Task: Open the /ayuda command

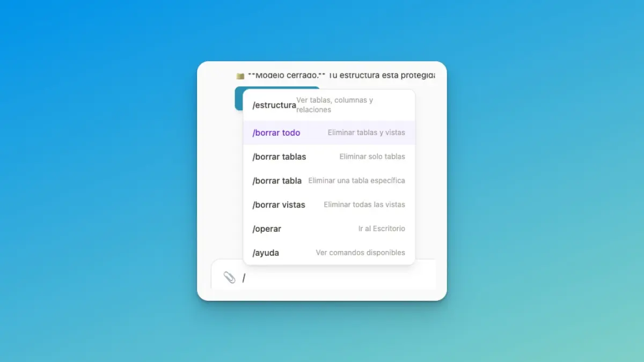Action: 329,253
